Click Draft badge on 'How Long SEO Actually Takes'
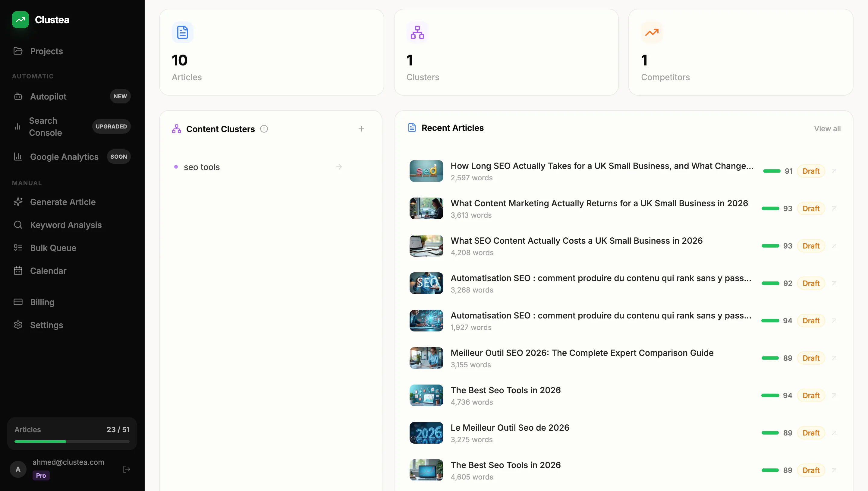The height and width of the screenshot is (491, 868). pyautogui.click(x=811, y=171)
